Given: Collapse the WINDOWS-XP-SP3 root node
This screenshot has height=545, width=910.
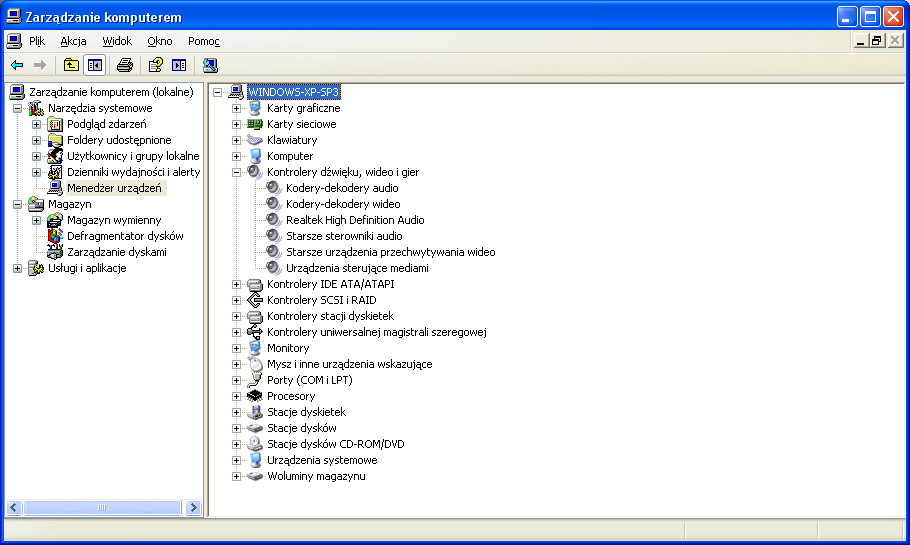Looking at the screenshot, I should point(218,92).
